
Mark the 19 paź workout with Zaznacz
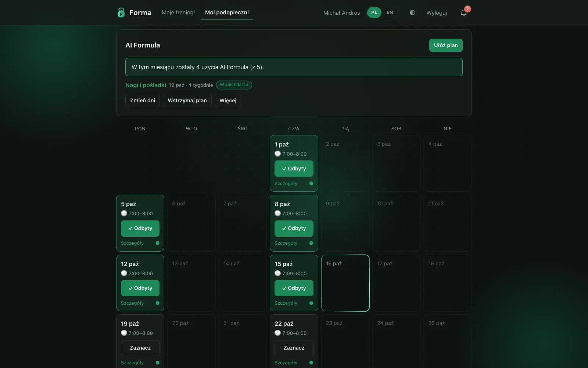click(140, 348)
